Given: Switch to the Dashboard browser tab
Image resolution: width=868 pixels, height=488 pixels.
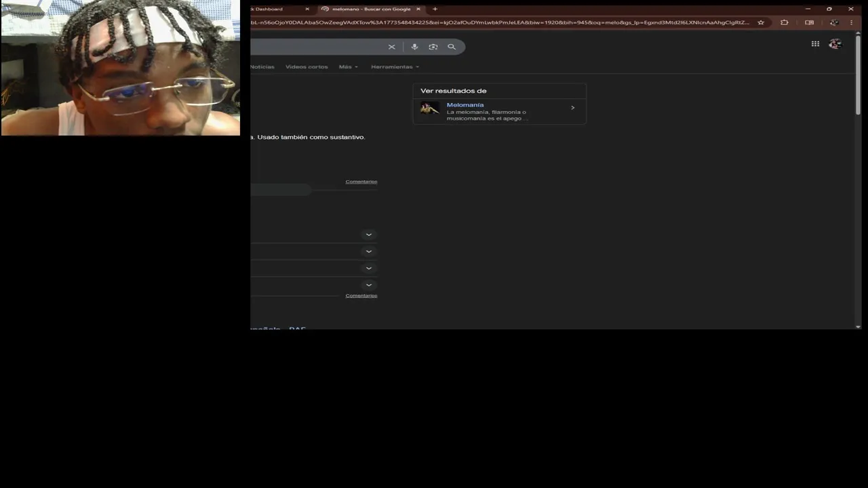Looking at the screenshot, I should tap(277, 9).
